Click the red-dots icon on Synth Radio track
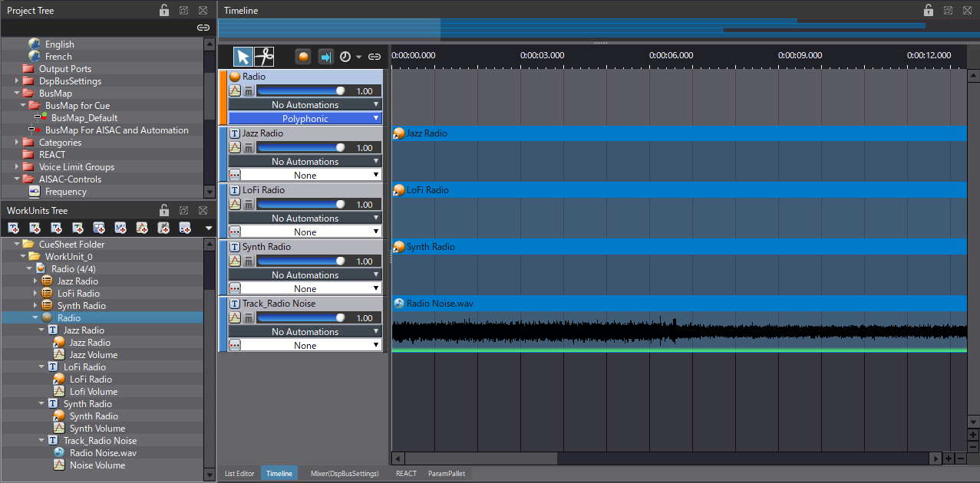This screenshot has height=483, width=980. click(x=235, y=288)
